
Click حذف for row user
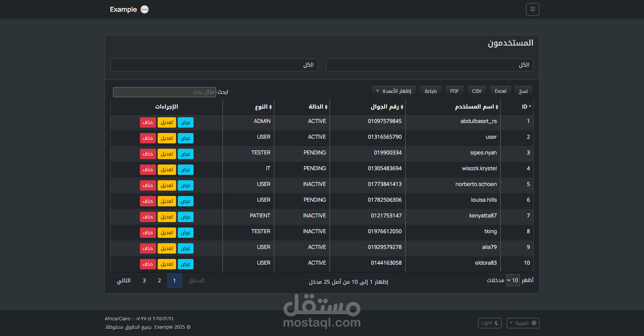148,138
